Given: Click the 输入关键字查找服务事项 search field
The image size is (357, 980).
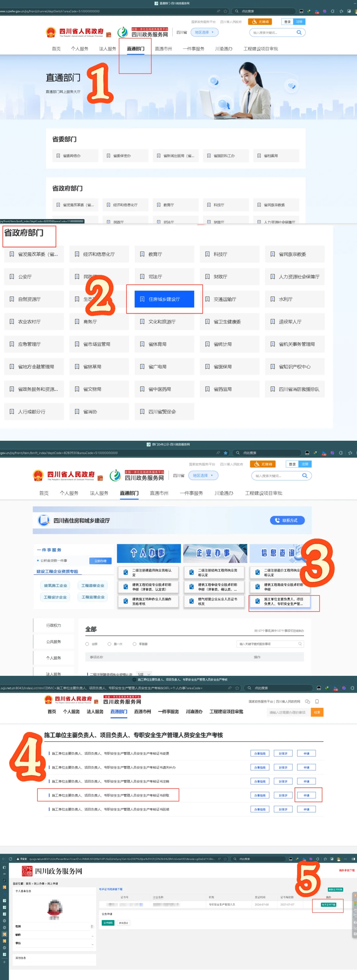Looking at the screenshot, I should pos(270,644).
